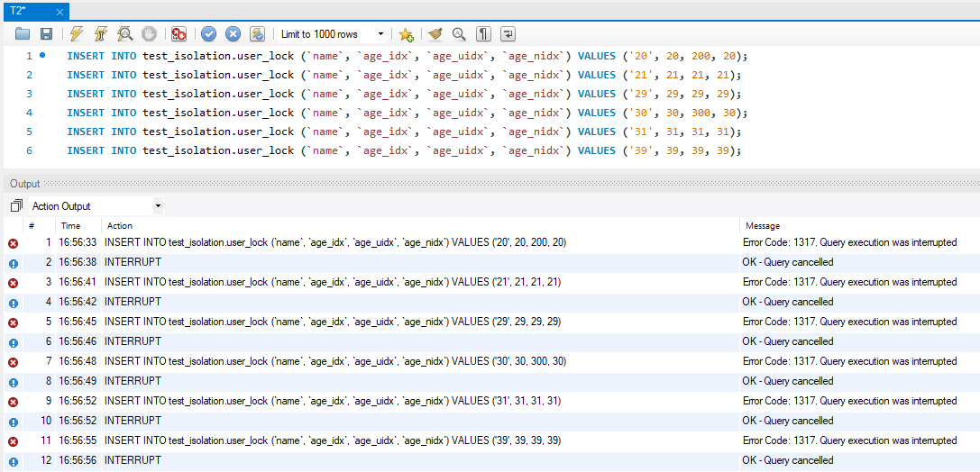Image resolution: width=980 pixels, height=472 pixels.
Task: Run EXPLAIN on current statement
Action: (x=125, y=33)
